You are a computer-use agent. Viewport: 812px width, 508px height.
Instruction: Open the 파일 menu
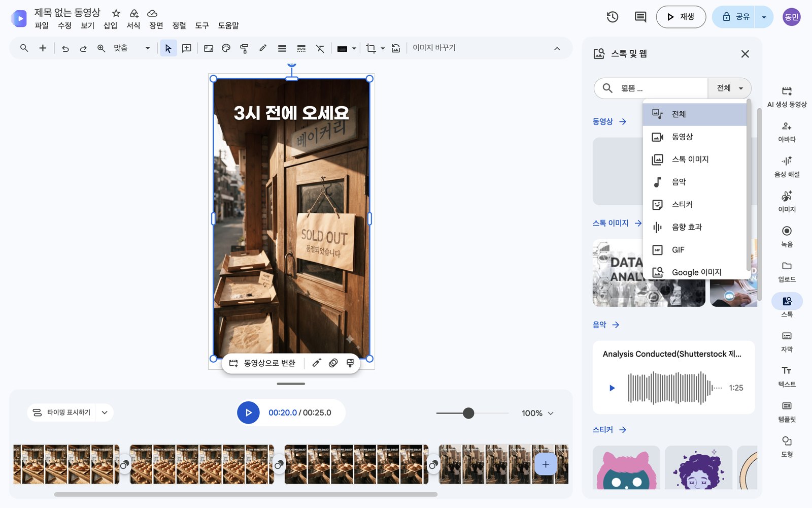pos(42,25)
